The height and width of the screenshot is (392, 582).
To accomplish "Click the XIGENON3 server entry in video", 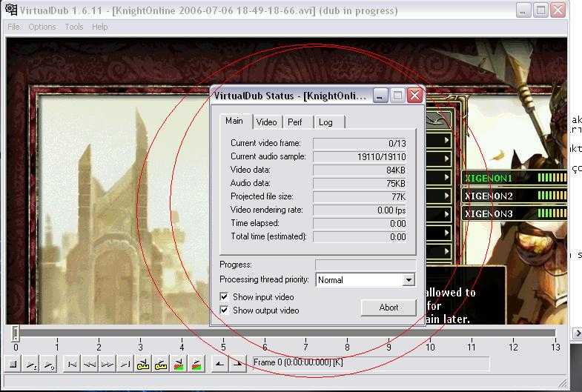I will pyautogui.click(x=514, y=213).
